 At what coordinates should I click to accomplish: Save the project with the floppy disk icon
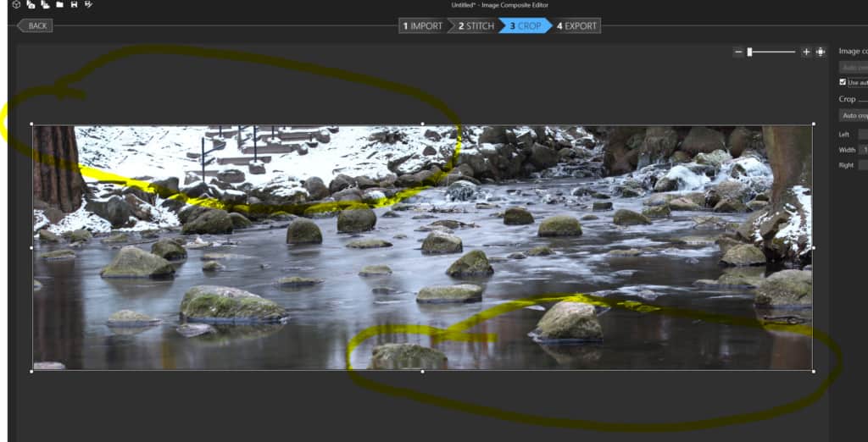[74, 4]
